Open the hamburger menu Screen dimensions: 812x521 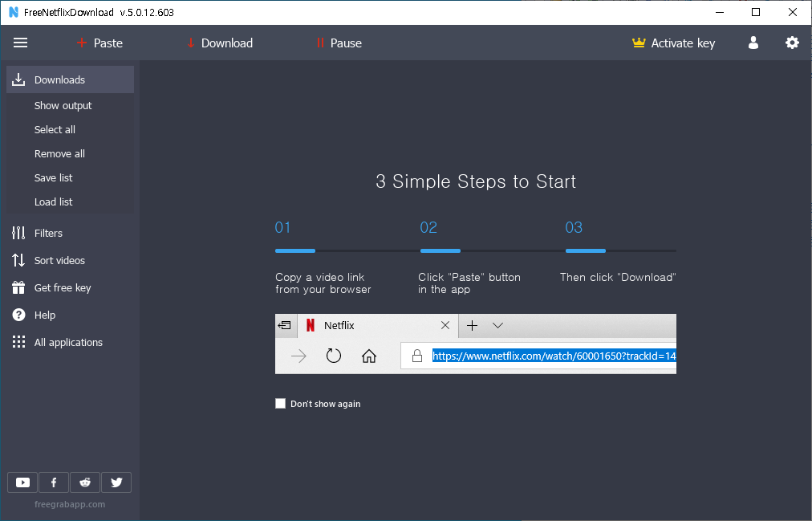(20, 43)
